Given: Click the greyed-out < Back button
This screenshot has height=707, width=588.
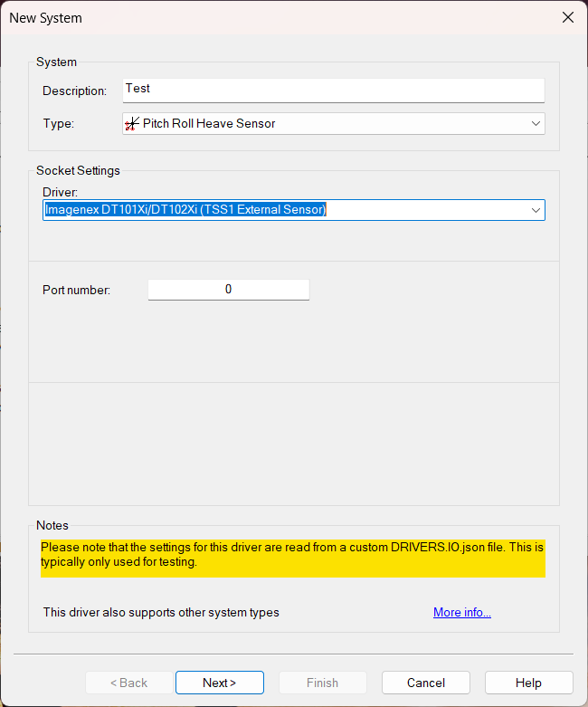Looking at the screenshot, I should [128, 683].
